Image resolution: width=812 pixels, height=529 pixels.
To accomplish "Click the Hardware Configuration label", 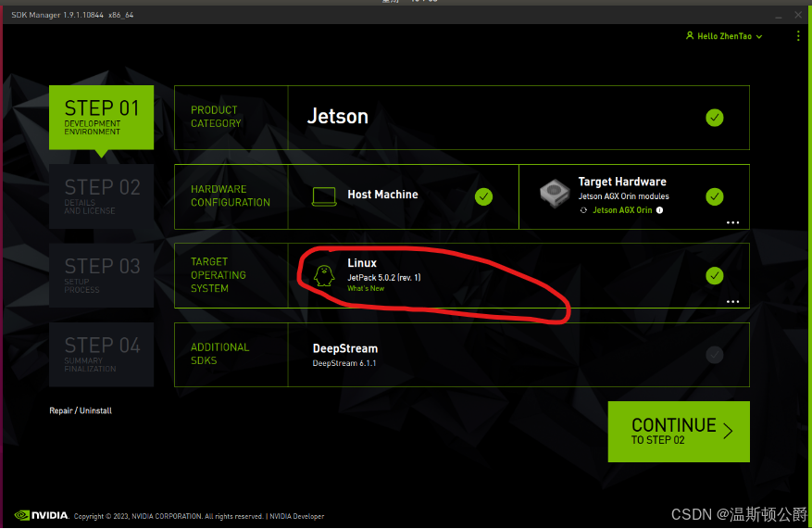I will coord(231,195).
